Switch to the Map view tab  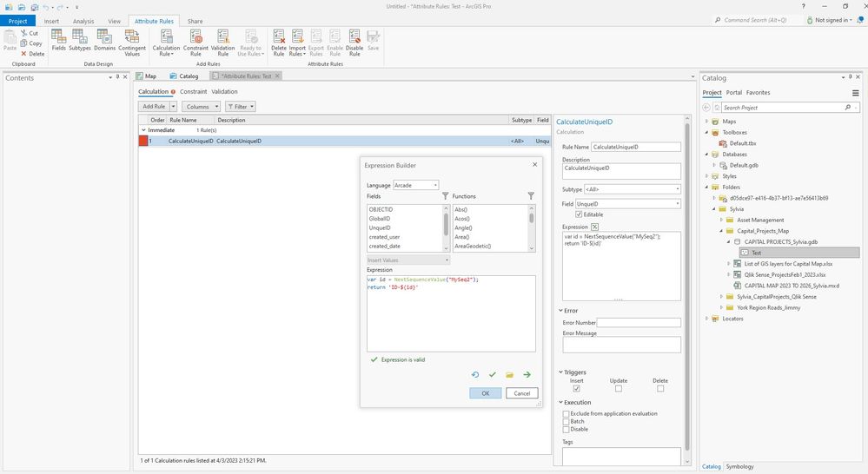(x=147, y=76)
